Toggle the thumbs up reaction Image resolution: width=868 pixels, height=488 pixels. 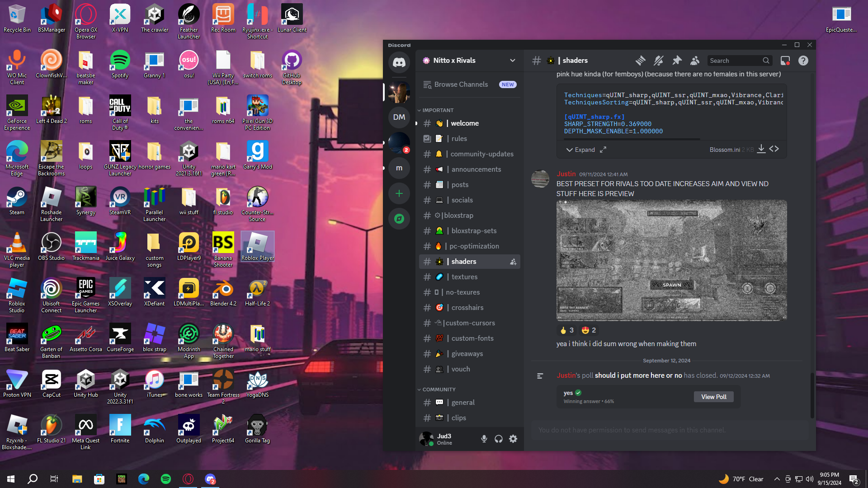click(x=566, y=330)
